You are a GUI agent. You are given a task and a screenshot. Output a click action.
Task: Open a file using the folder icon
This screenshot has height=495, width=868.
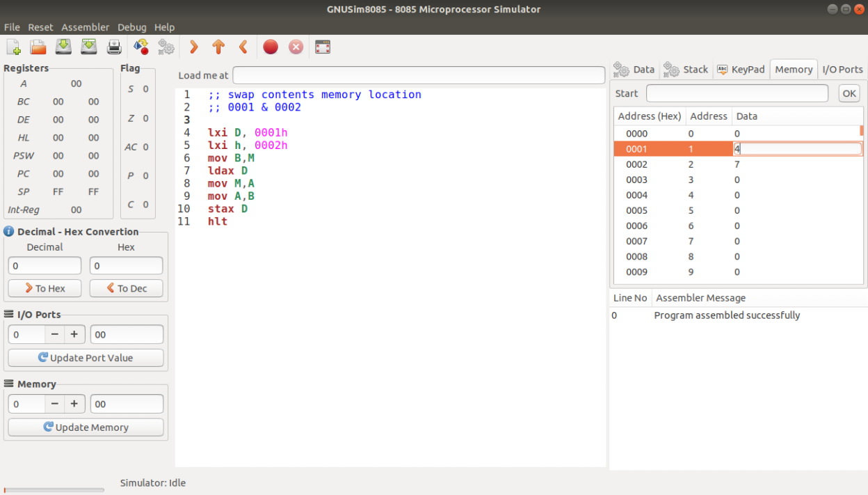pos(38,47)
